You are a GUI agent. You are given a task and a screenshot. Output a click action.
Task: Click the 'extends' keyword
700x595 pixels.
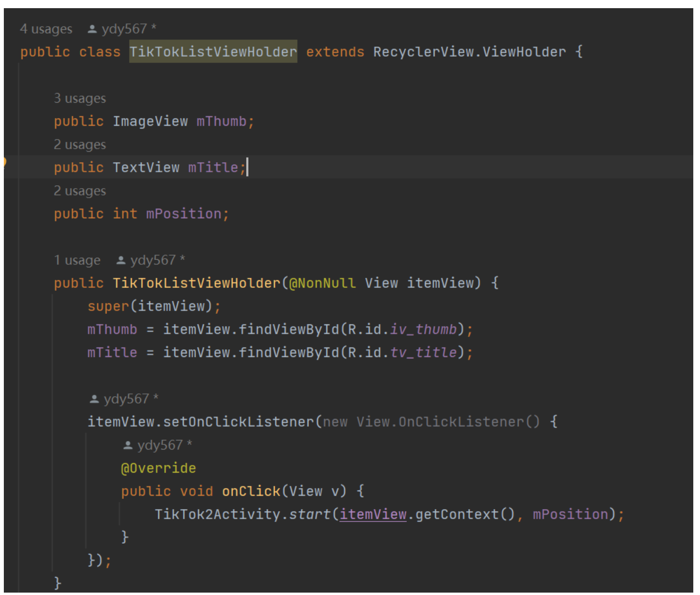(x=335, y=52)
